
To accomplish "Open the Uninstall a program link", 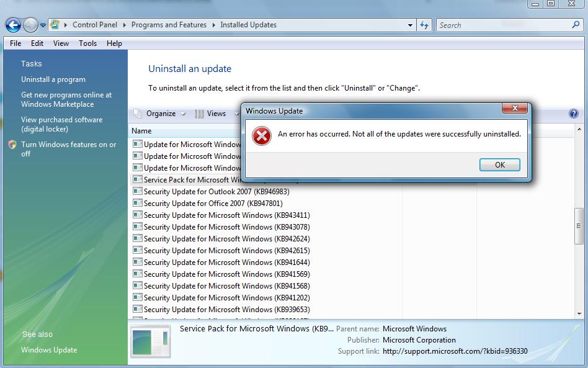I will click(x=53, y=79).
